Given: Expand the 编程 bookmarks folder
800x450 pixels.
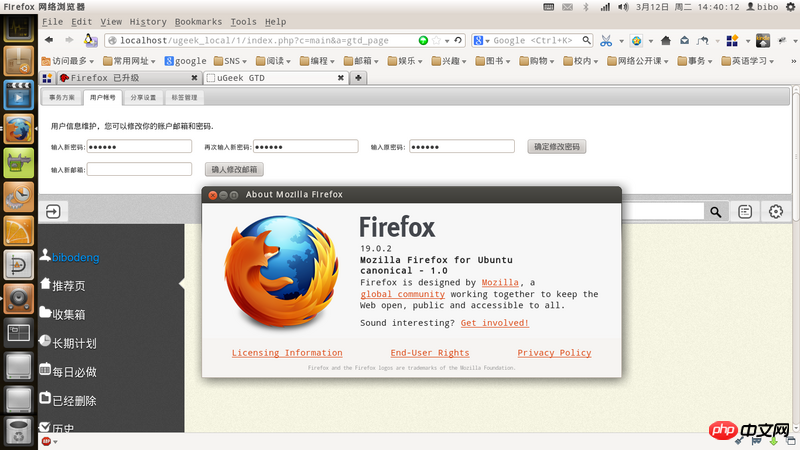Looking at the screenshot, I should tap(317, 61).
